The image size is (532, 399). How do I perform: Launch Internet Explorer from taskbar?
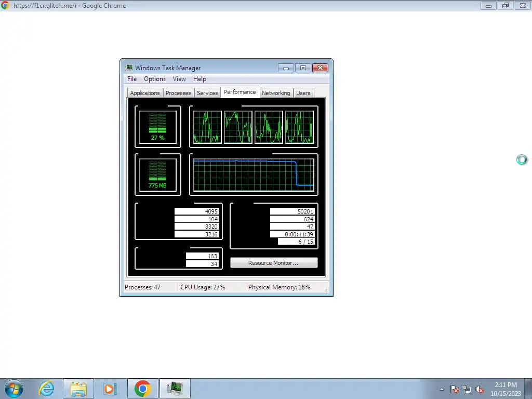coord(46,389)
